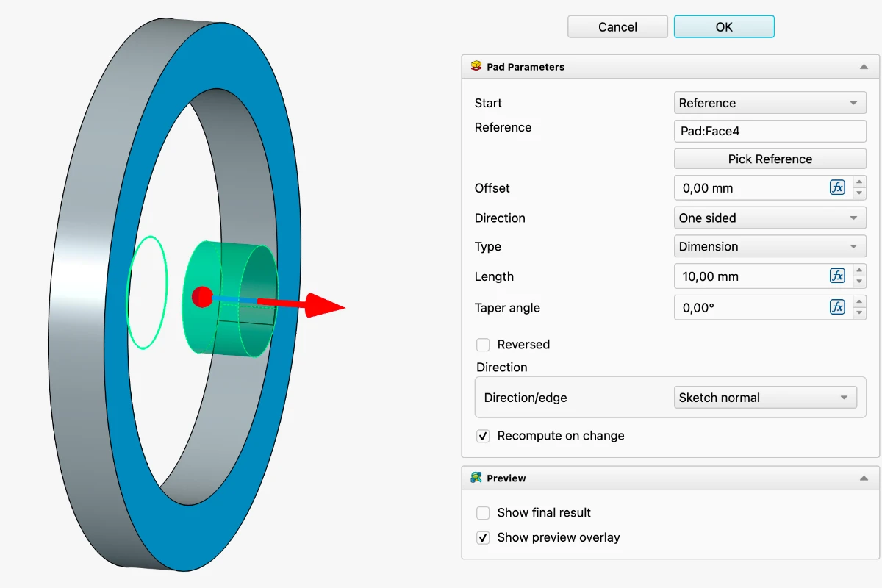
Task: Open expression editor for Length field
Action: click(x=837, y=276)
